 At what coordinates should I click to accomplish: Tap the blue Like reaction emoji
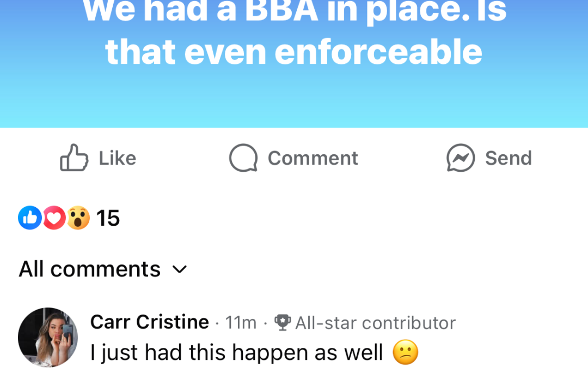pyautogui.click(x=30, y=218)
